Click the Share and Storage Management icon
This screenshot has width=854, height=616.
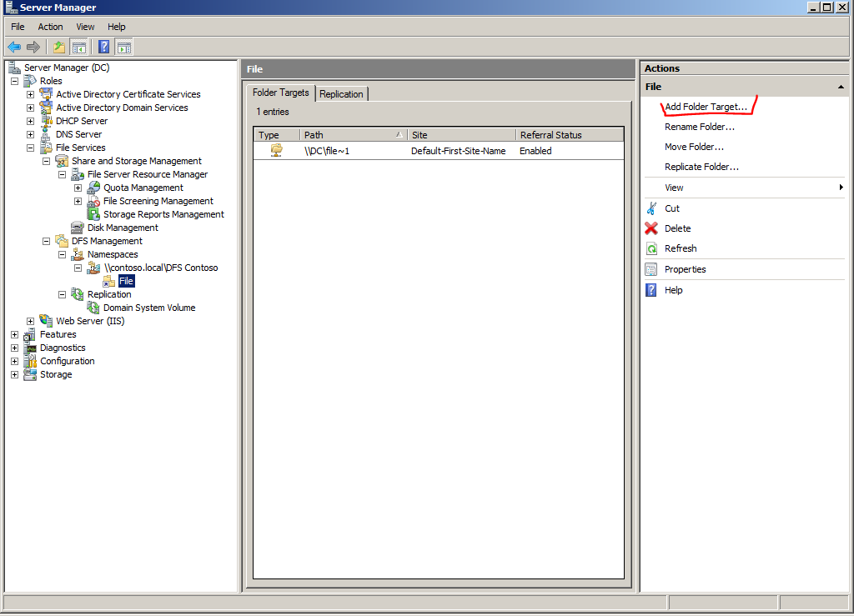[x=62, y=161]
